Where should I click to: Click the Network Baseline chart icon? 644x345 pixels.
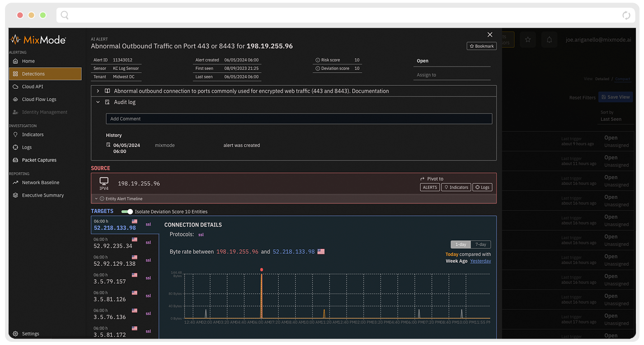click(15, 183)
